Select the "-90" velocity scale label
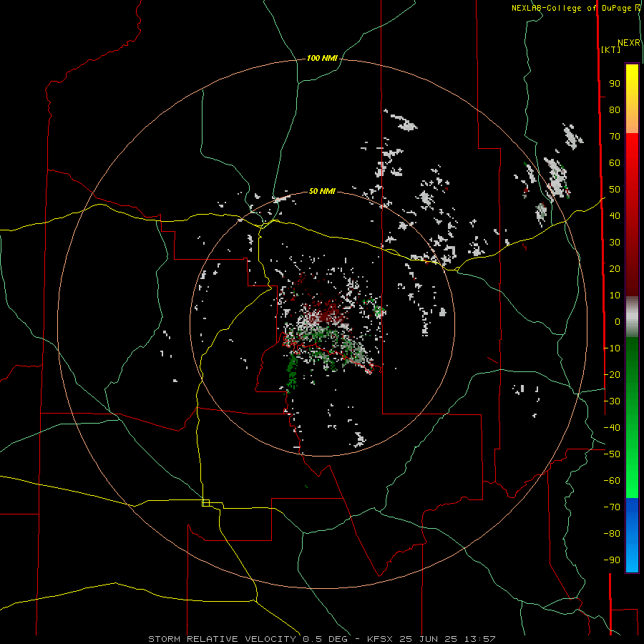This screenshot has height=644, width=644. click(x=612, y=560)
